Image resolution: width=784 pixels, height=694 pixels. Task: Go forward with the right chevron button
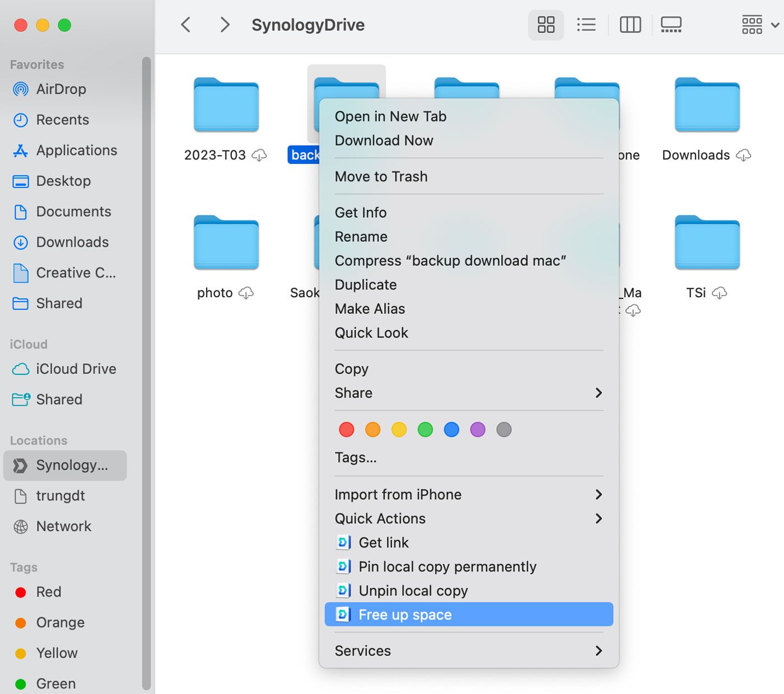pos(225,25)
